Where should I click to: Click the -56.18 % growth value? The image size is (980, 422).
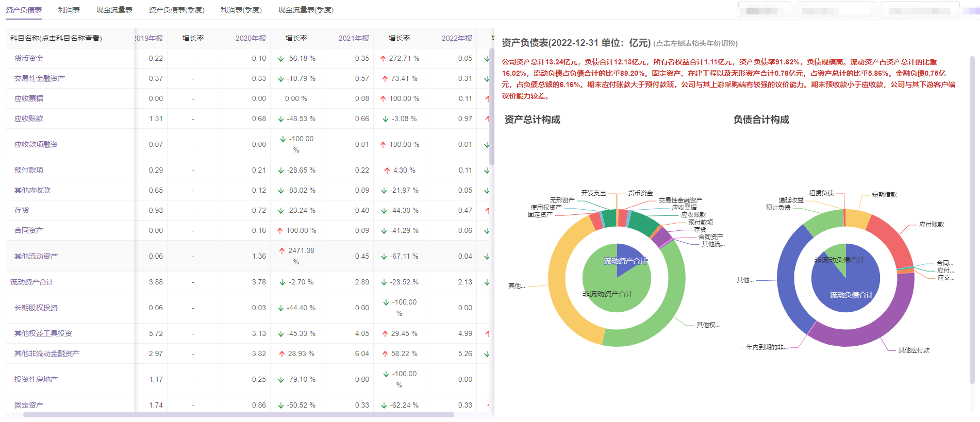[296, 58]
